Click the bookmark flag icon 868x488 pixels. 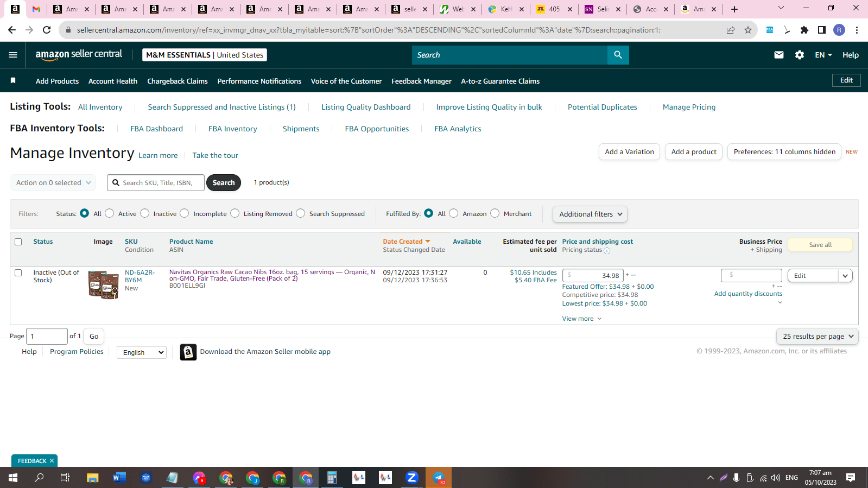(13, 81)
